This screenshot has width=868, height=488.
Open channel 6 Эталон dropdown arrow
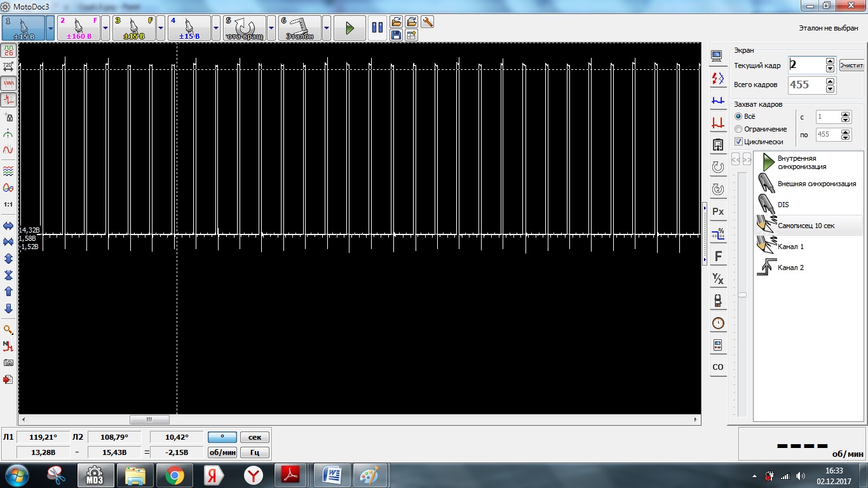(x=327, y=28)
